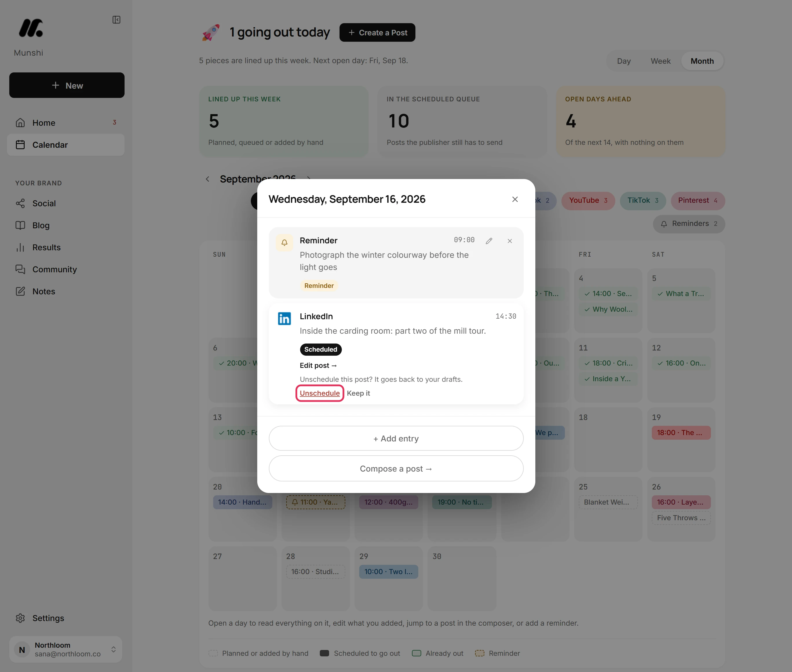Delete the 09:00 reminder

coord(509,241)
